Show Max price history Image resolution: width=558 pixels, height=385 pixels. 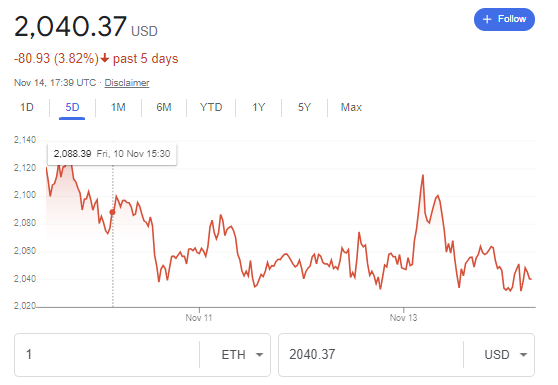tap(351, 107)
